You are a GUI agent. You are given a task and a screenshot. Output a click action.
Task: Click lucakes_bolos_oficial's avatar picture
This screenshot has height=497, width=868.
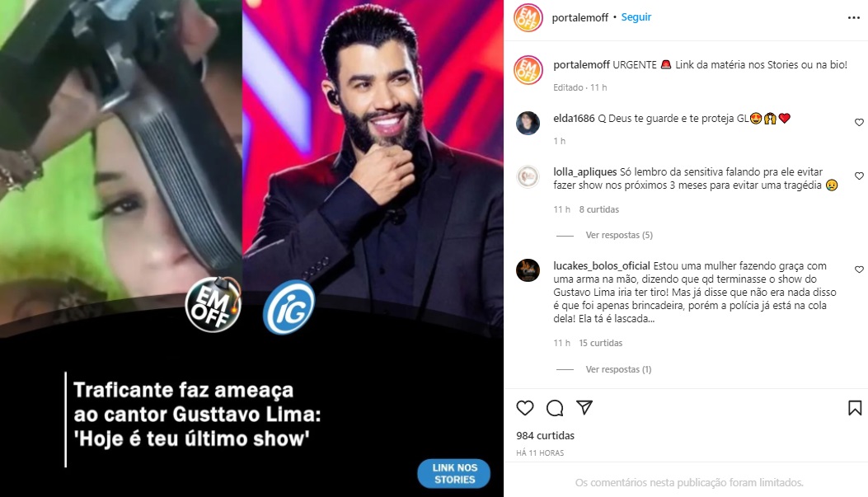[x=528, y=270]
